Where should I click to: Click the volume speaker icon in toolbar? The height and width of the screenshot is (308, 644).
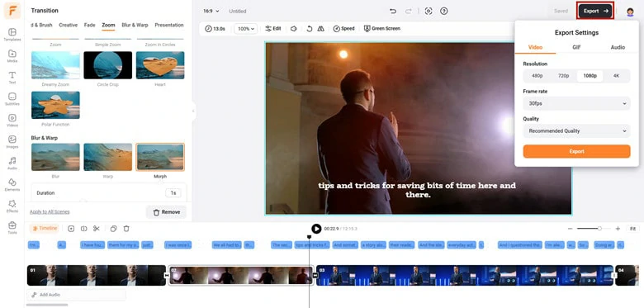(x=294, y=29)
